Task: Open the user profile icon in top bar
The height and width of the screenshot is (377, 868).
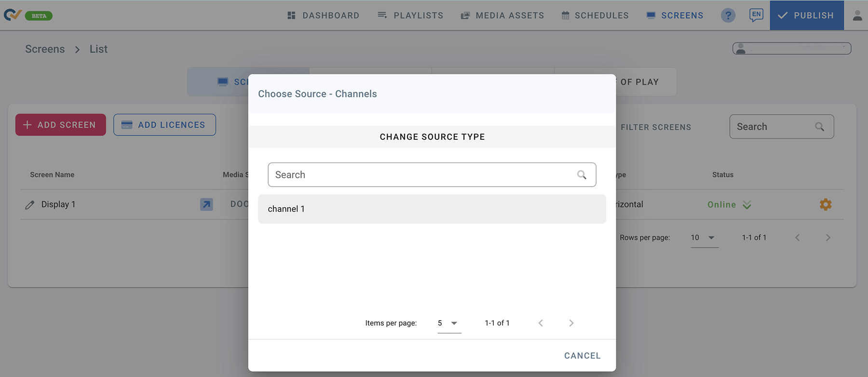Action: [x=857, y=15]
